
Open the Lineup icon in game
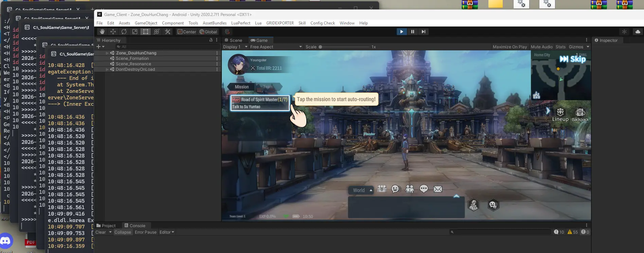pyautogui.click(x=560, y=114)
